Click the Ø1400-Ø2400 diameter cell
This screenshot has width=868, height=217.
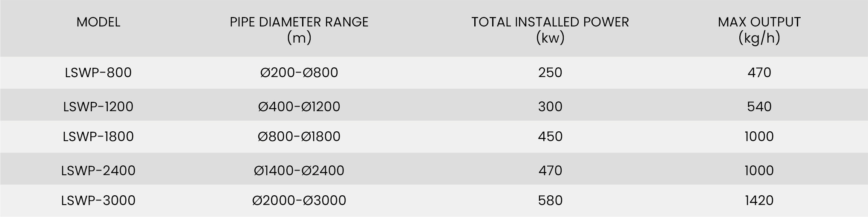[299, 171]
